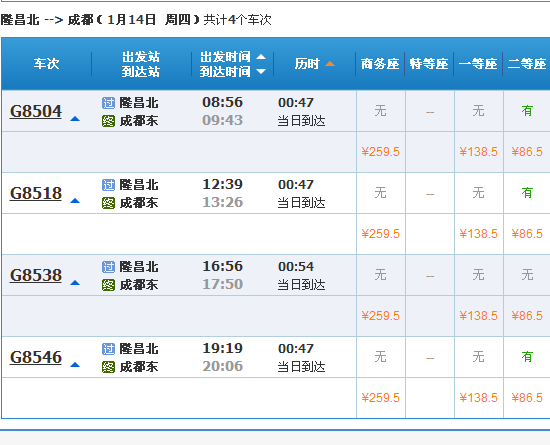Viewport: 550px width, 445px height.
Task: Collapse G8546 price row arrow
Action: pyautogui.click(x=75, y=365)
